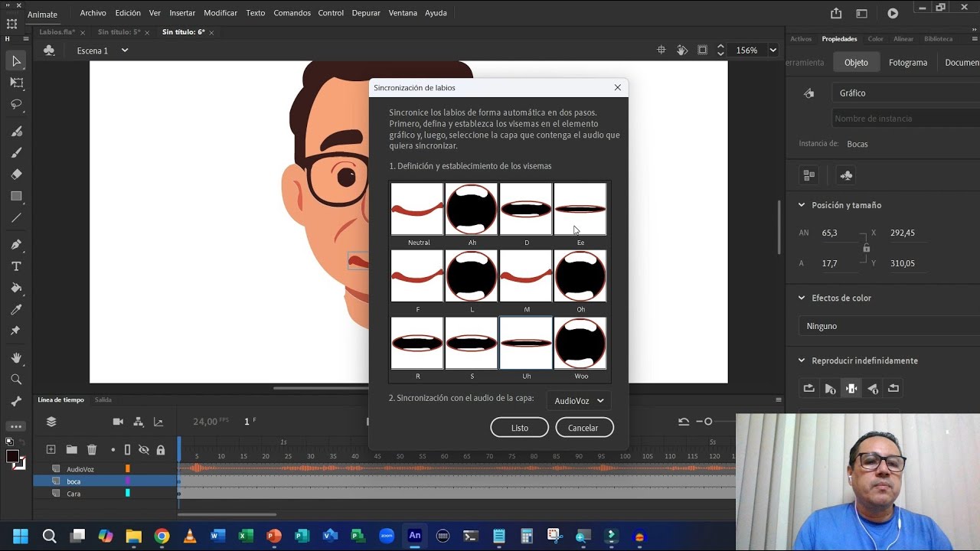This screenshot has width=980, height=551.
Task: Open the AudioVoz layer dropdown in dialog
Action: [579, 400]
